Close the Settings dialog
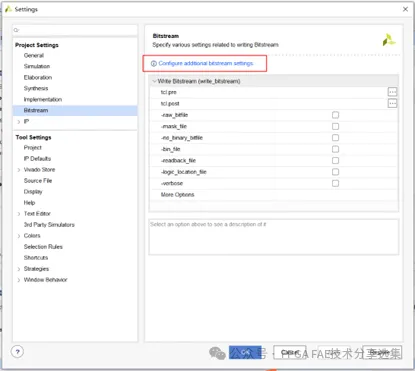Image resolution: width=415 pixels, height=371 pixels. [x=405, y=9]
